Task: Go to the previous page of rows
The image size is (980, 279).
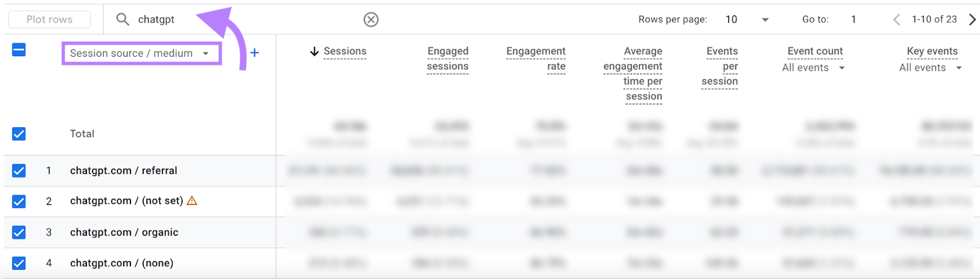Action: click(897, 20)
